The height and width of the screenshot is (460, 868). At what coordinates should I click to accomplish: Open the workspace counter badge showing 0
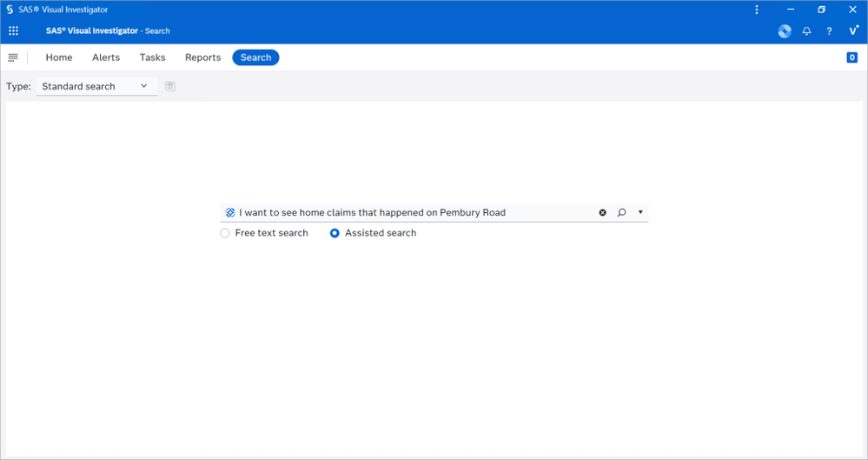point(852,57)
